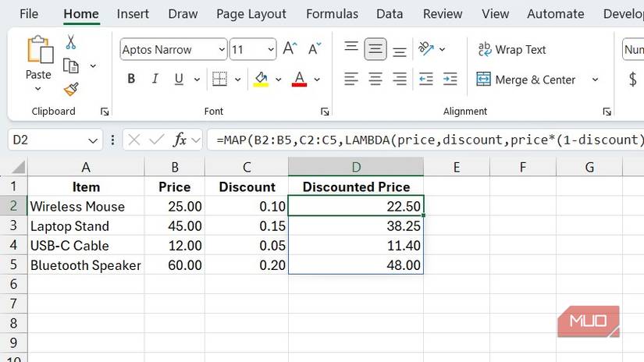Switch to the Insert tab
644x362 pixels.
pyautogui.click(x=132, y=14)
